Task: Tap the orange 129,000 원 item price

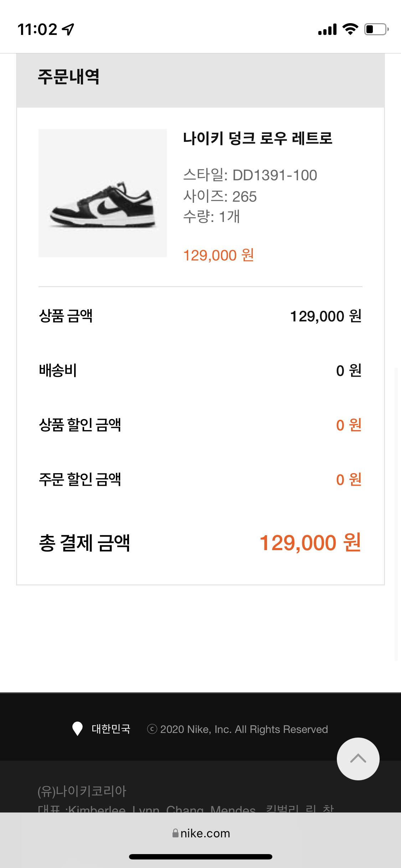Action: click(x=218, y=255)
